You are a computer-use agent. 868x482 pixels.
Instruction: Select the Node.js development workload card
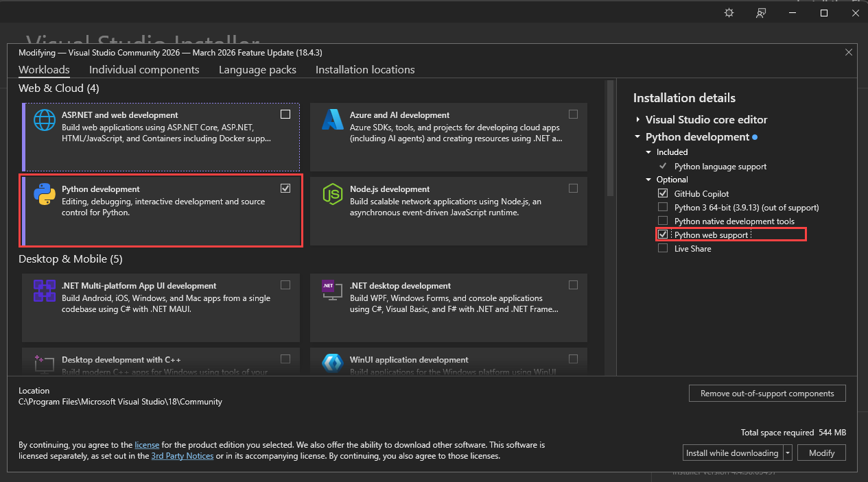pyautogui.click(x=449, y=210)
